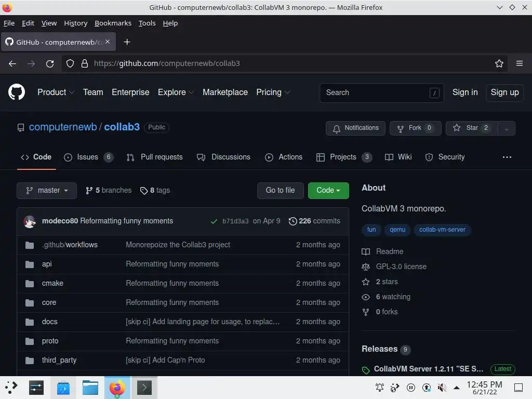
Task: Expand hidden system tray icons arrow
Action: 457,388
